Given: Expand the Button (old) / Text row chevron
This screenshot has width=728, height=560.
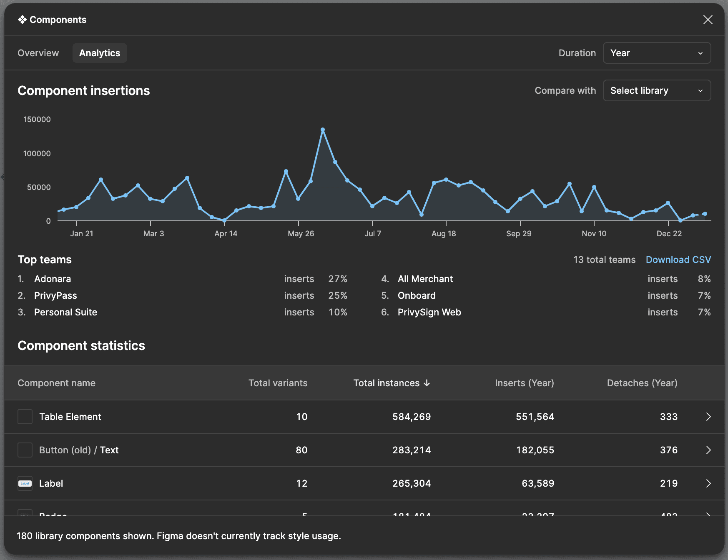Looking at the screenshot, I should coord(708,450).
